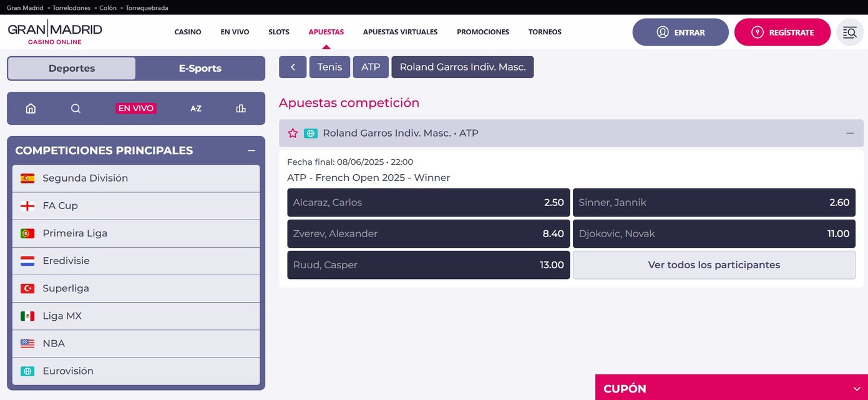868x400 pixels.
Task: Click the Turkey flag for Superliga
Action: [x=27, y=288]
